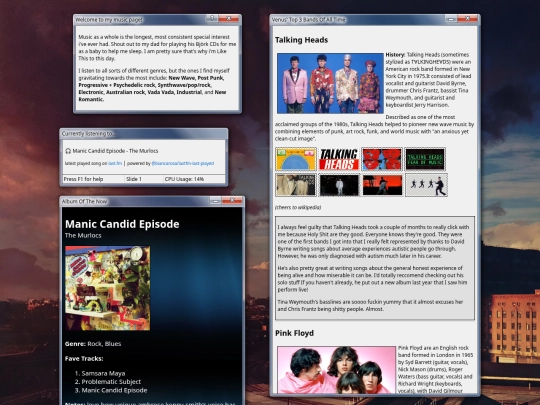Select the "Problematic Subject" track entry

coord(111,382)
